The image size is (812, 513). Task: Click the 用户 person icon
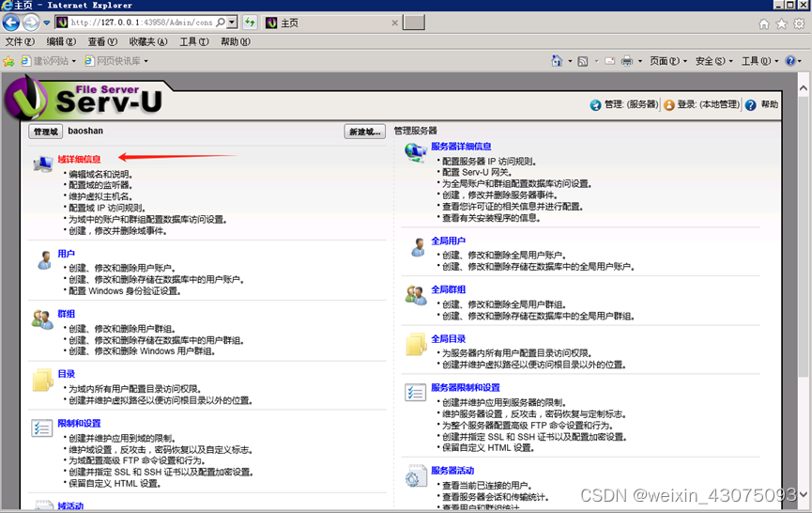point(44,260)
